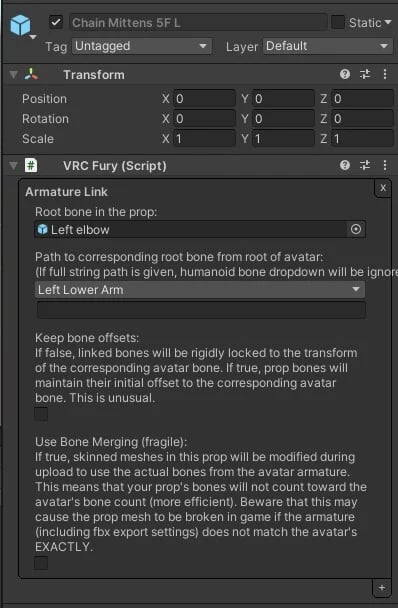This screenshot has height=608, width=398.
Task: Collapse the VRC Fury script foldout
Action: pos(14,166)
